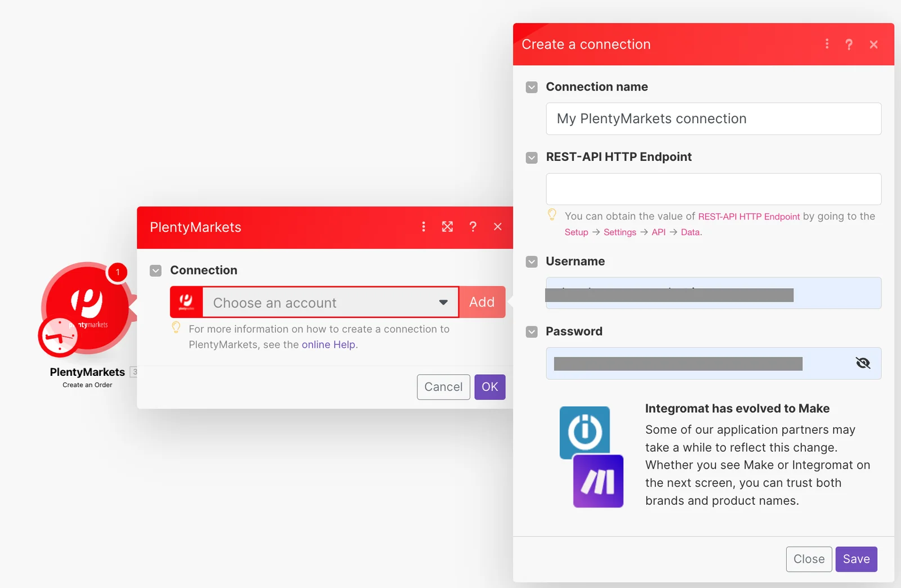Click the red notification badge showing 1

coord(118,272)
